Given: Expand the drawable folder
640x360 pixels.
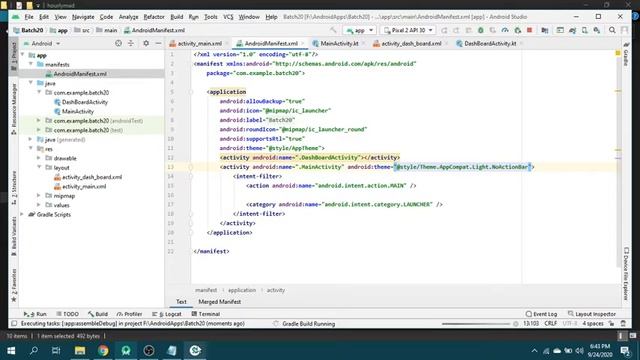Looking at the screenshot, I should 39,158.
